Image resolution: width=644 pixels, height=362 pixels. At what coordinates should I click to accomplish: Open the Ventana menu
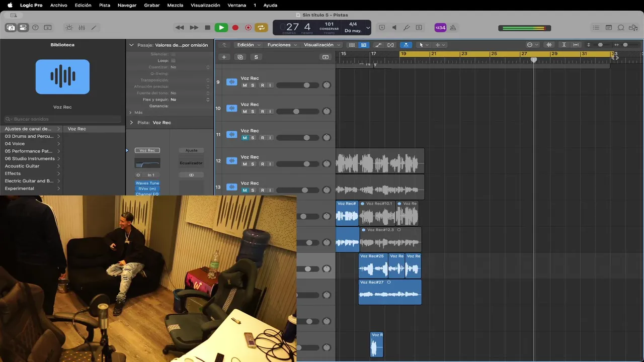tap(237, 5)
